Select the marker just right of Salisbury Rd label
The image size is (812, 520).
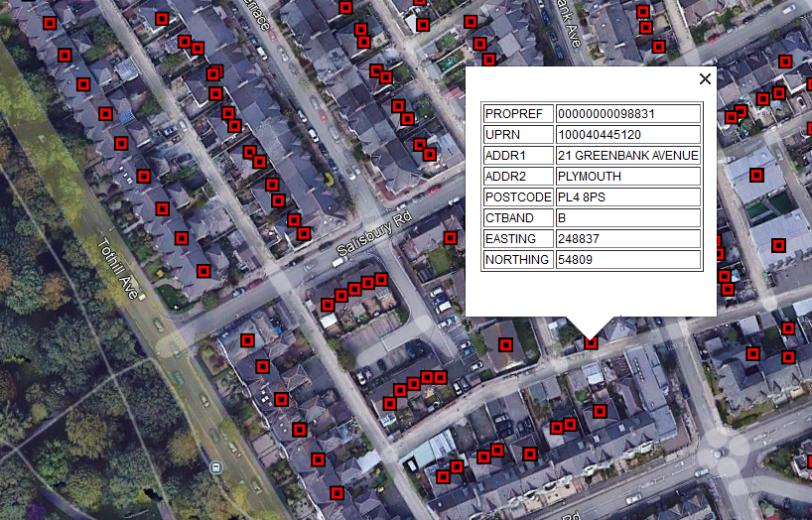(451, 237)
